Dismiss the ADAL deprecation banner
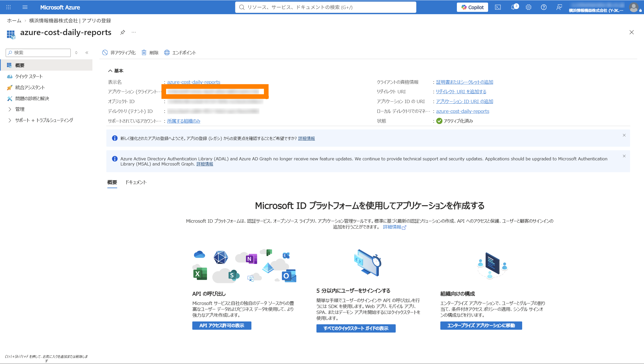Viewport: 644px width, 364px height. pos(624,156)
